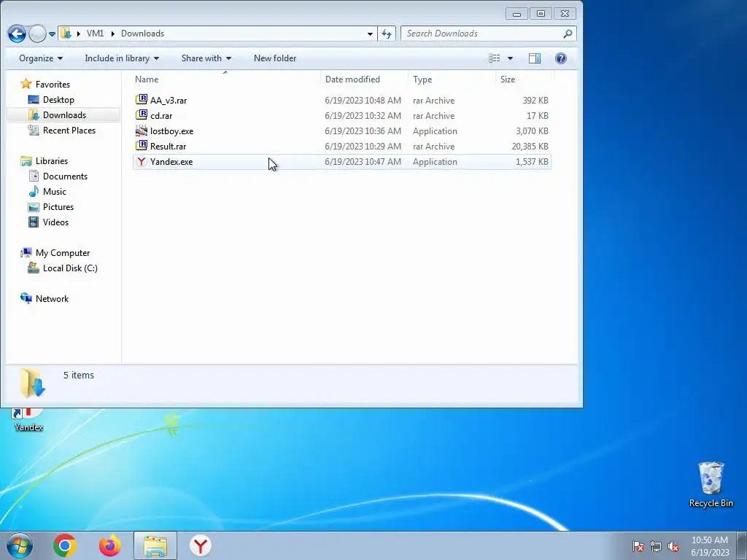The image size is (747, 560).
Task: Open the Documents library
Action: pos(65,176)
